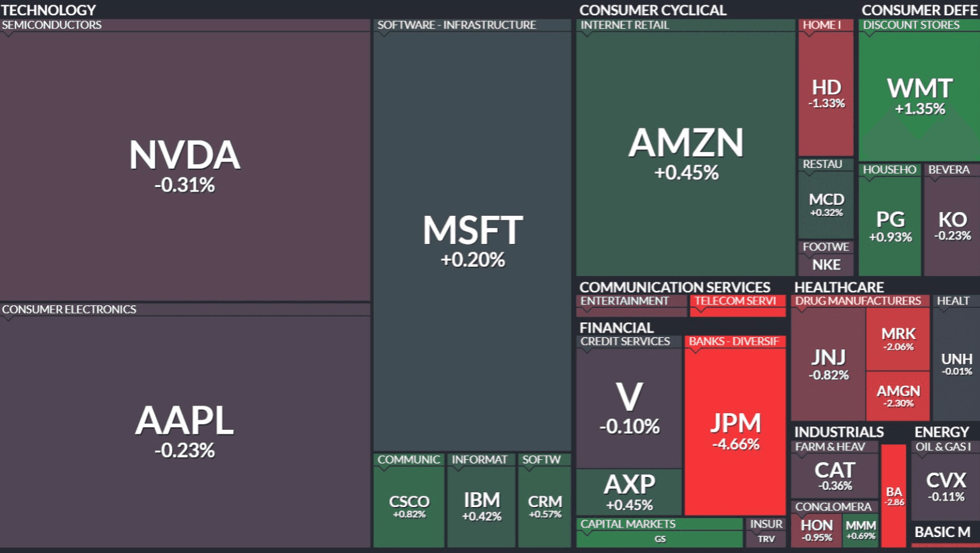
Task: Open the Telecom Services industry label
Action: [735, 301]
